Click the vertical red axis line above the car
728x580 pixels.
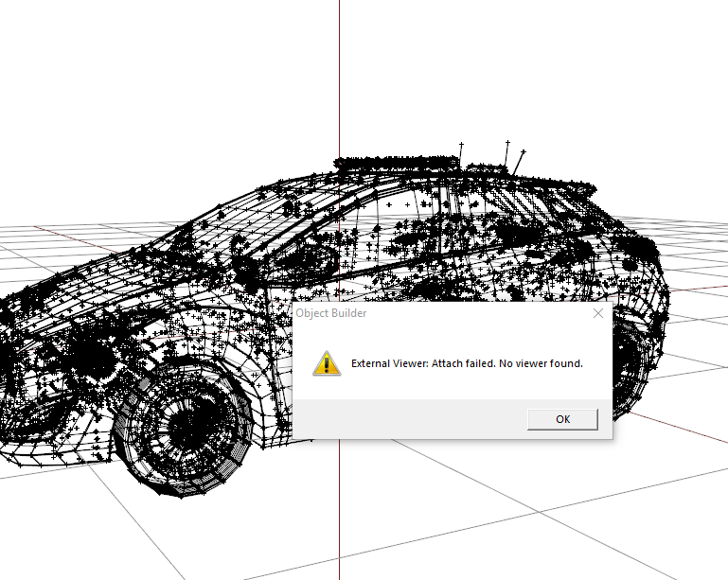click(340, 79)
